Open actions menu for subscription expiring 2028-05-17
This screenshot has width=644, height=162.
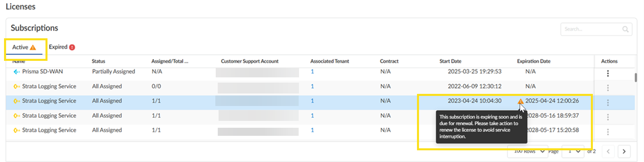(608, 132)
